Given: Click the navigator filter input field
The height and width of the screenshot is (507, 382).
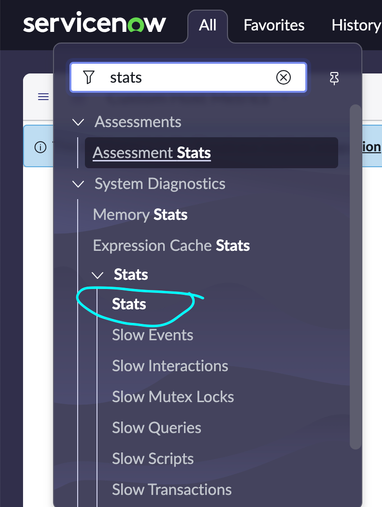Looking at the screenshot, I should pos(188,78).
